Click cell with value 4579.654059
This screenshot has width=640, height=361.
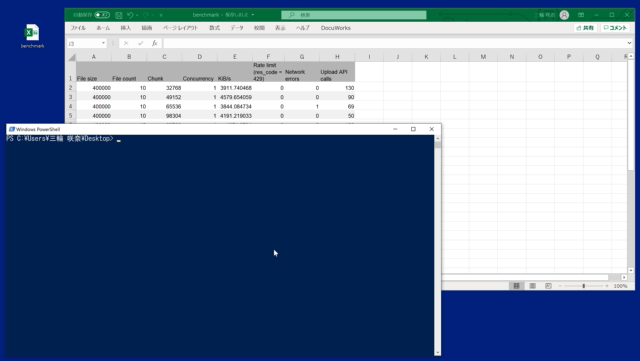235,97
